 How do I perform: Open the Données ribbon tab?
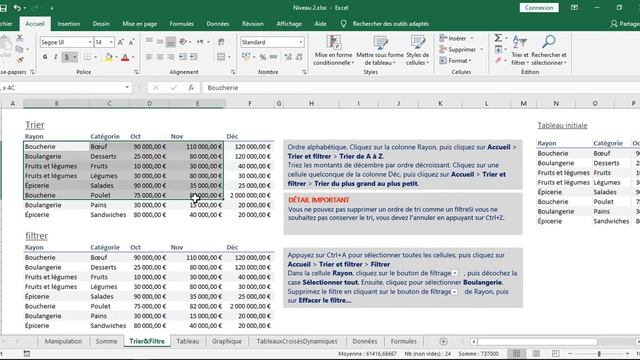point(218,24)
